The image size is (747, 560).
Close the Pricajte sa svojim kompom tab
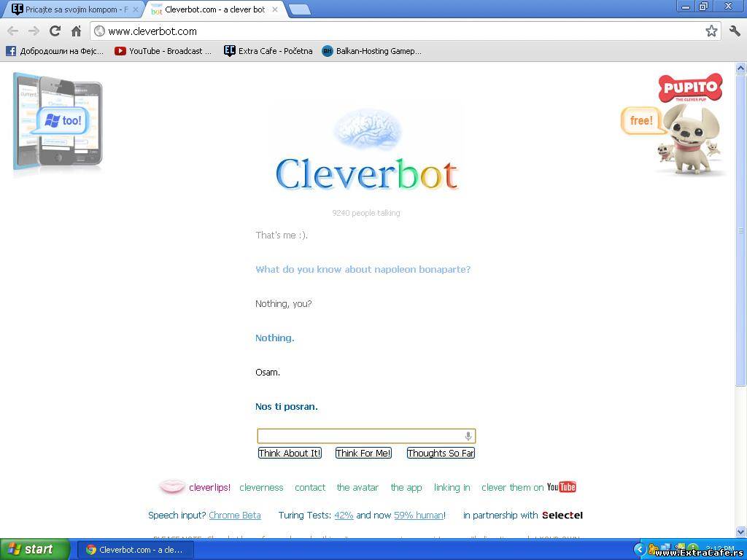coord(135,9)
